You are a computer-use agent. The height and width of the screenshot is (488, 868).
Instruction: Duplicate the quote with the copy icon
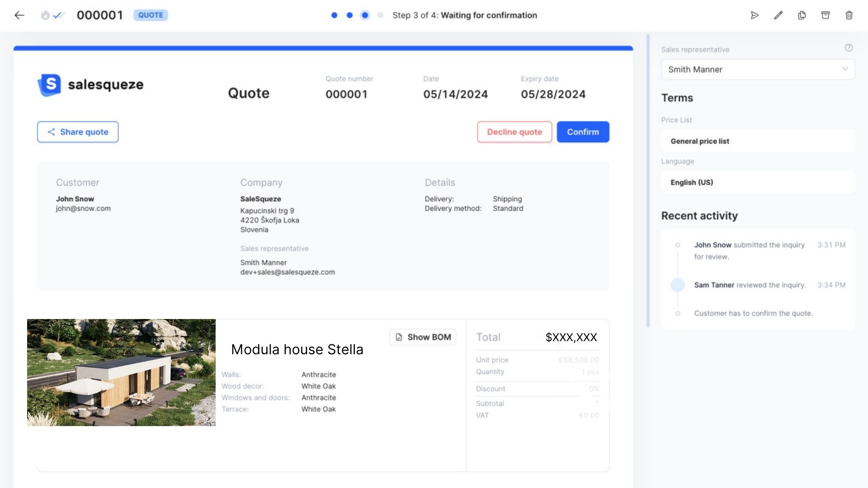point(802,15)
